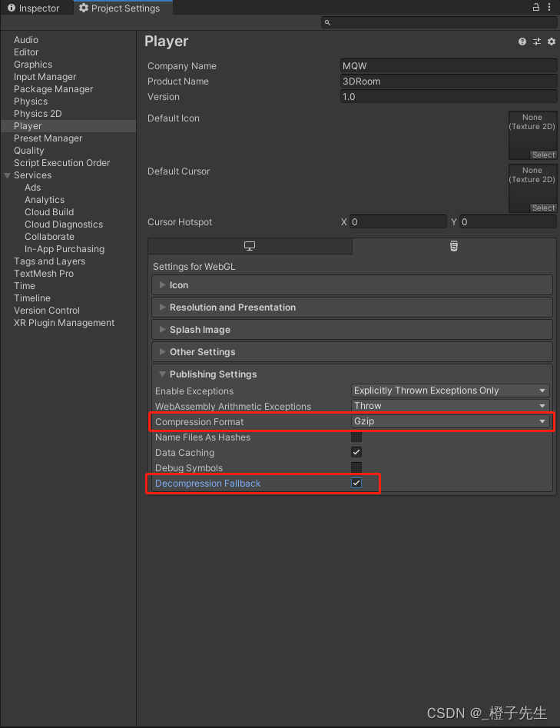Toggle the Name Files As Hashes checkbox
Screen dimensions: 560x728
356,437
